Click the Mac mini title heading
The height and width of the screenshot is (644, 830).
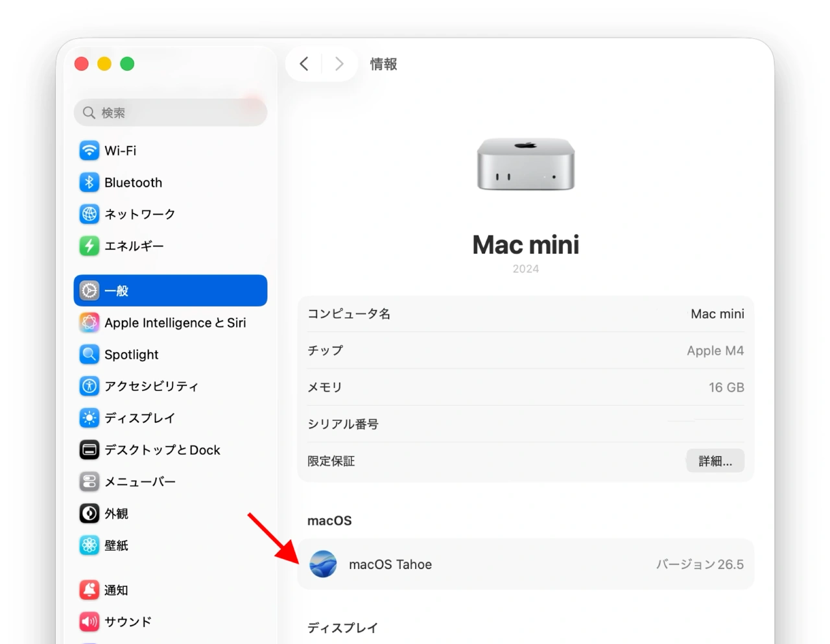526,244
